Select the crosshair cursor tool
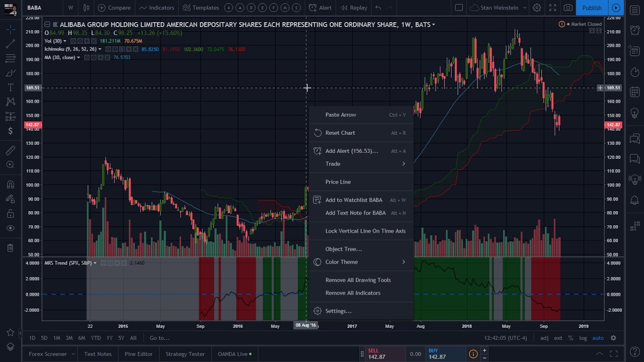Viewport: 644px width, 362px height. tap(10, 30)
